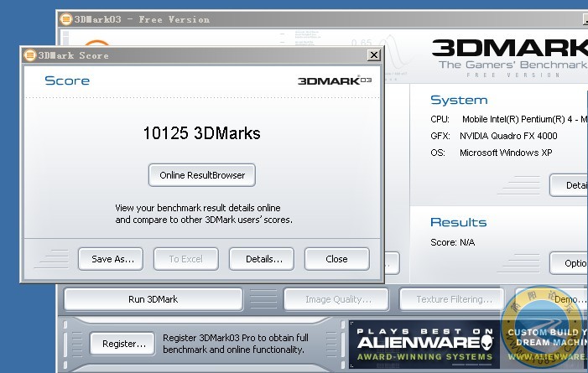Screen dimensions: 588x373
Task: Click the Microsoft Windows XP text
Action: pos(506,153)
